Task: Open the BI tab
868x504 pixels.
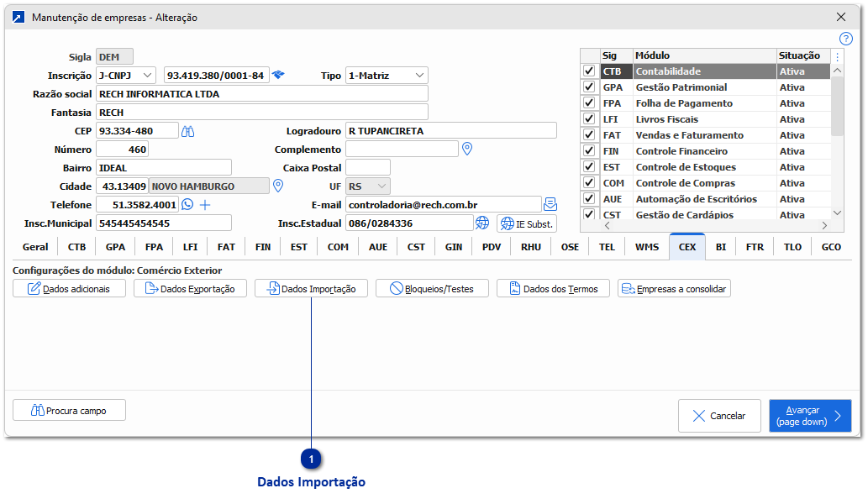Action: pos(721,247)
